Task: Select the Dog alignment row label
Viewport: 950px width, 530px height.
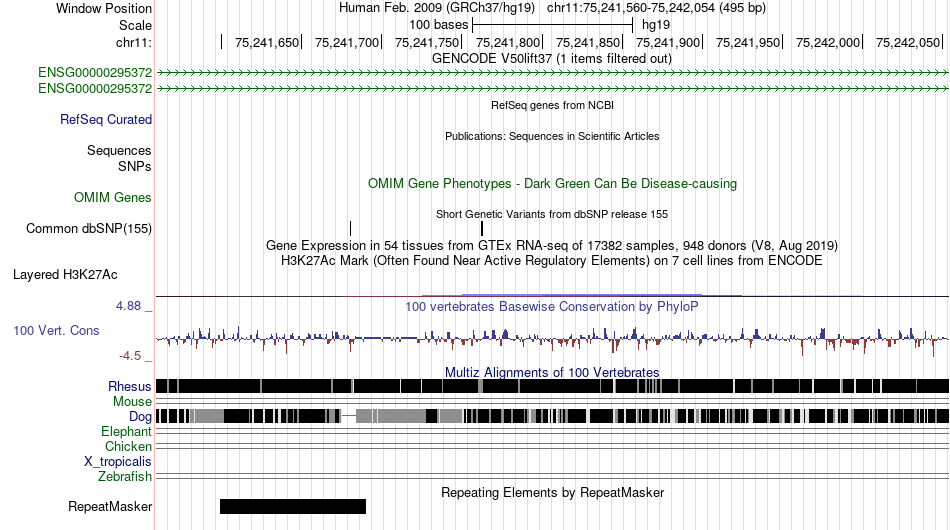Action: pyautogui.click(x=140, y=417)
